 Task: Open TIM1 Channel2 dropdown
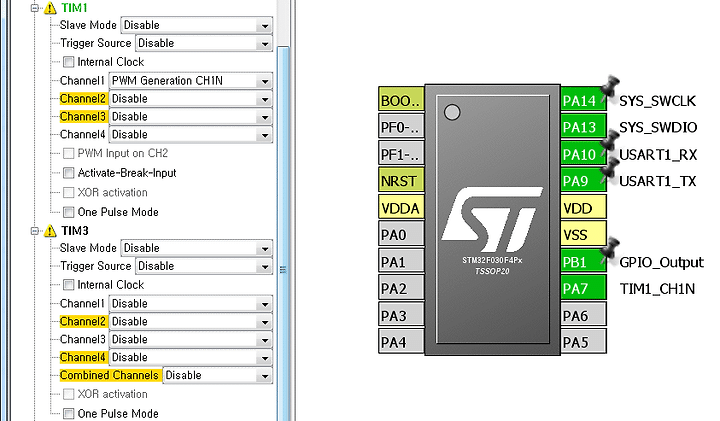tap(191, 99)
